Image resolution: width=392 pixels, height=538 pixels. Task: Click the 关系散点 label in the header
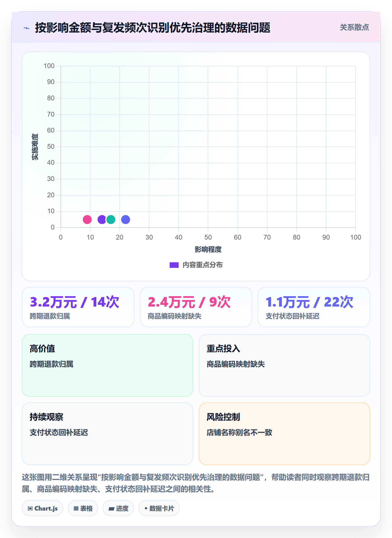point(354,27)
